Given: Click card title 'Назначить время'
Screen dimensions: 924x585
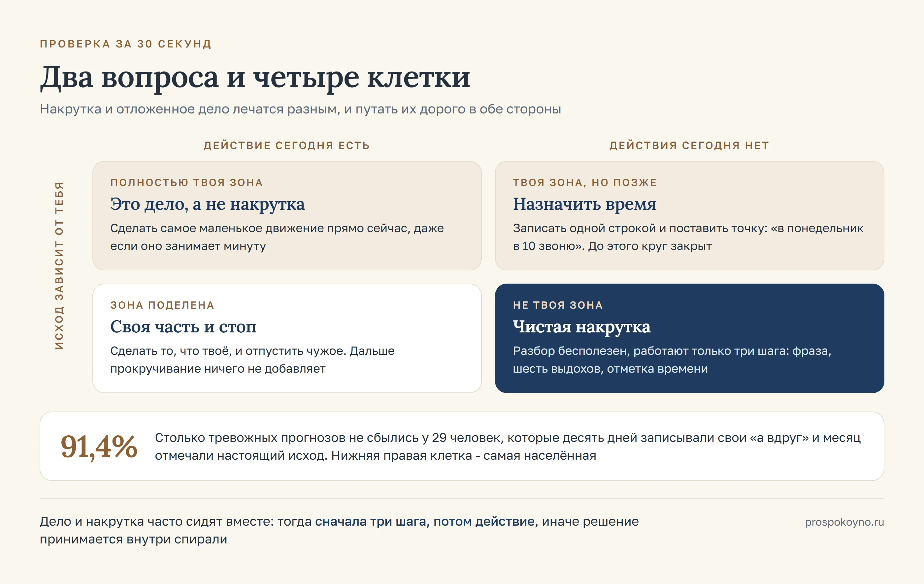Looking at the screenshot, I should pos(584,204).
